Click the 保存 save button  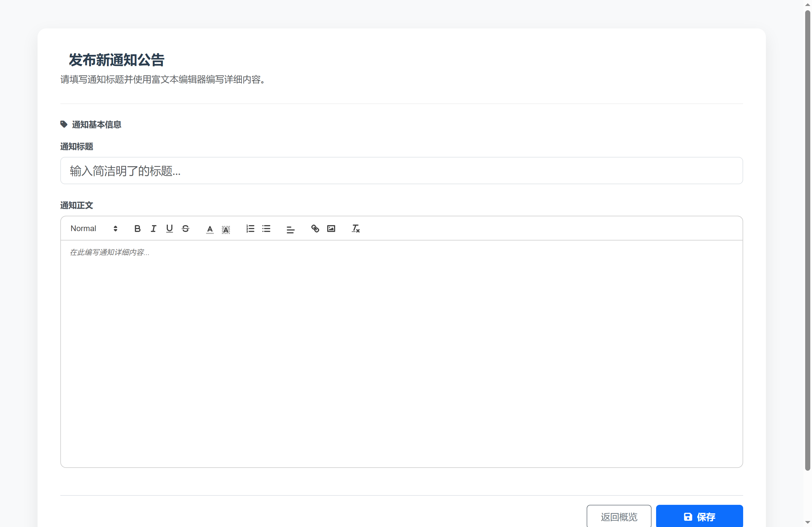coord(699,517)
